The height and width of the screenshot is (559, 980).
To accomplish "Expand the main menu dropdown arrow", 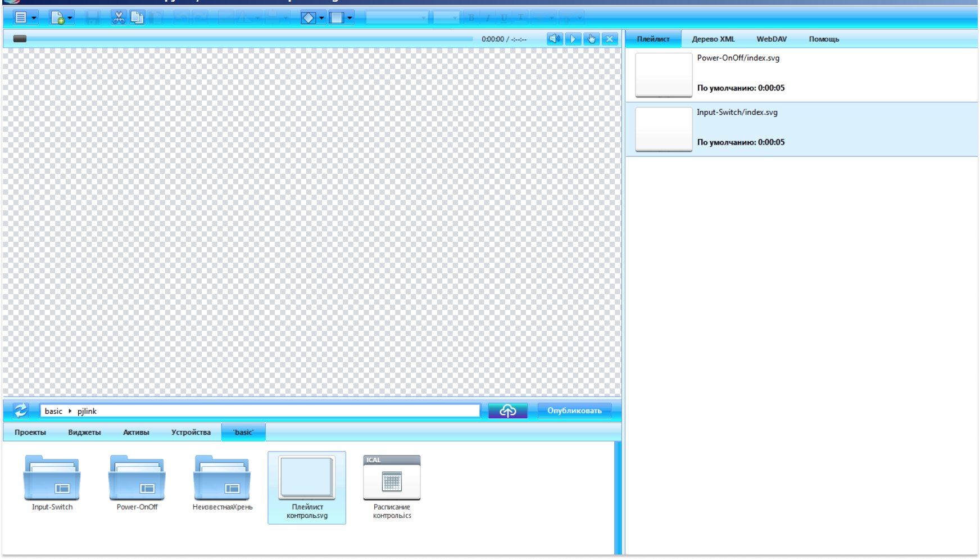I will (34, 18).
